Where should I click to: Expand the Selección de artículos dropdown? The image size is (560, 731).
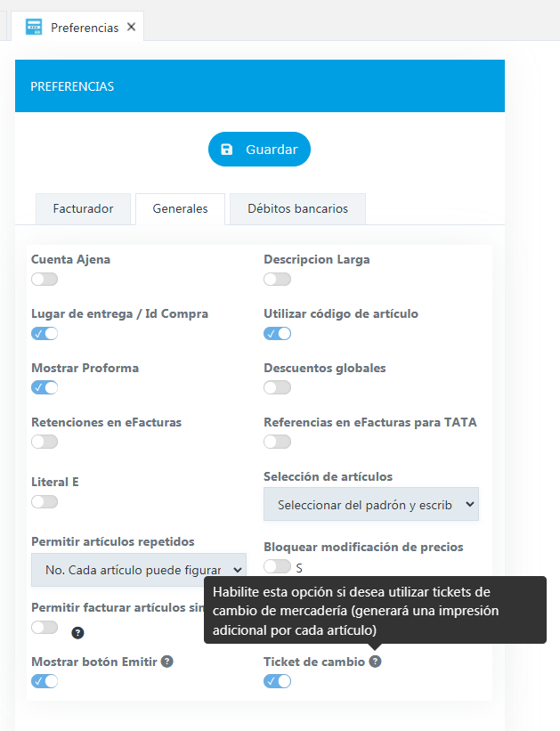371,504
